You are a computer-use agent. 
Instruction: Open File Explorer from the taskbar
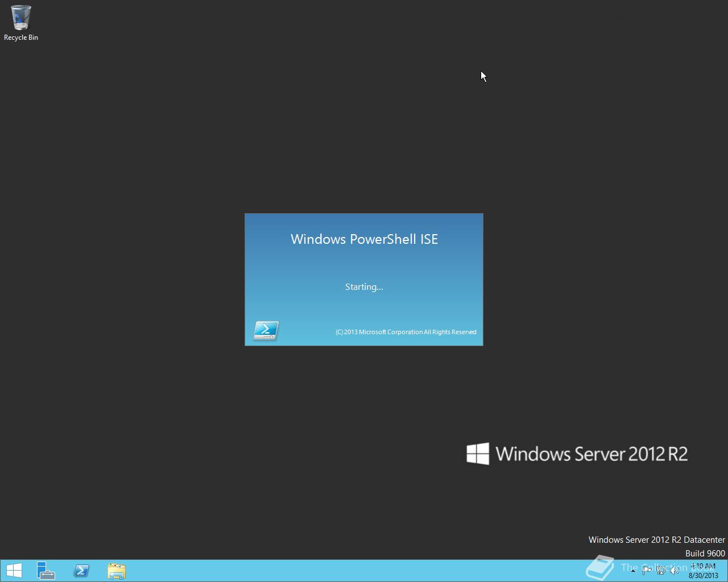pyautogui.click(x=117, y=571)
